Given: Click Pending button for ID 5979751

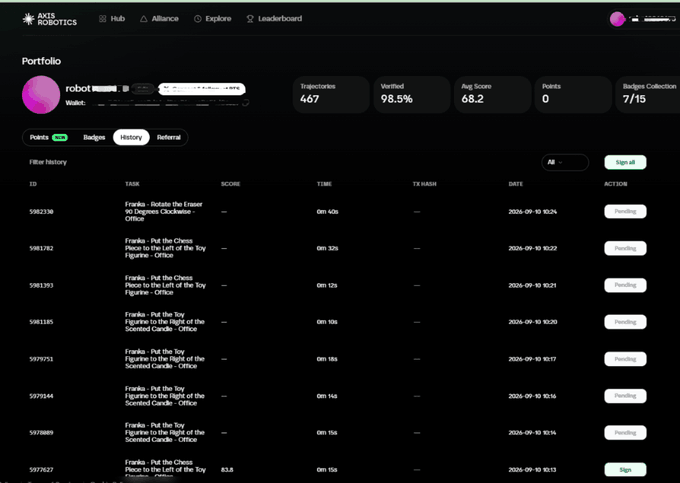Looking at the screenshot, I should 625,359.
